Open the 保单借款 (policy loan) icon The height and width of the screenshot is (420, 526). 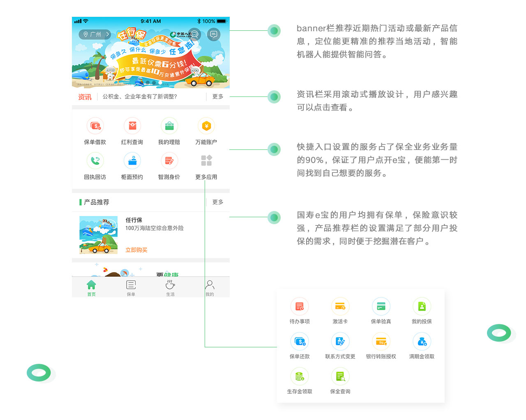click(95, 126)
